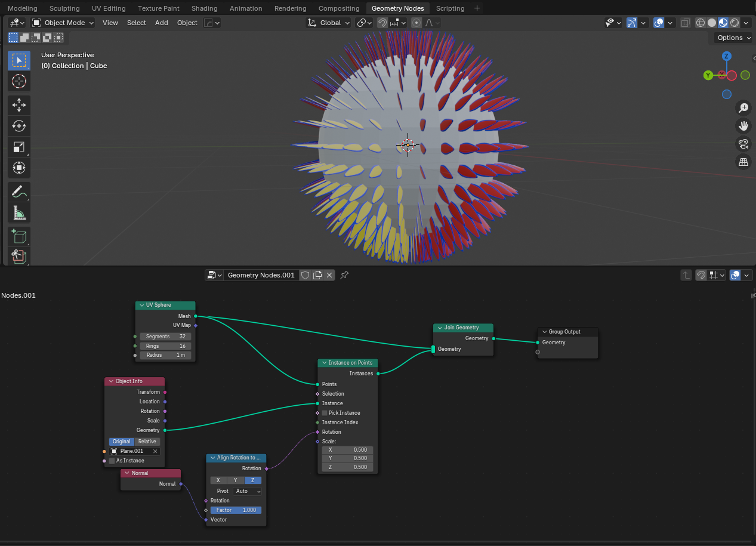
Task: Switch to the UV Editing workspace tab
Action: point(109,8)
